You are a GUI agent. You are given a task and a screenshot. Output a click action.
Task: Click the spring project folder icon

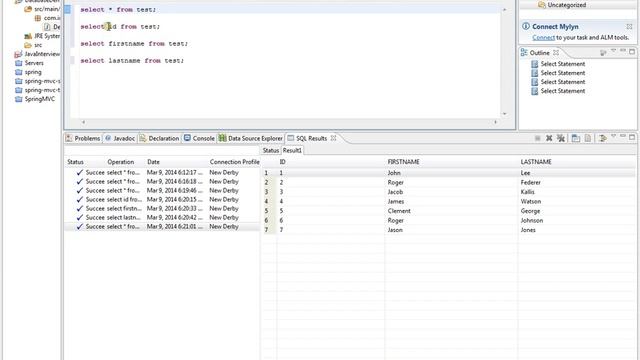[18, 72]
